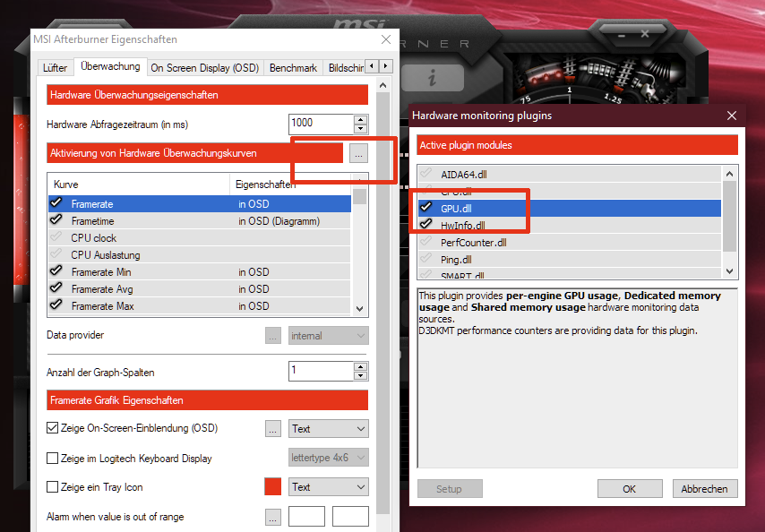
Task: Click ellipsis button next to Data provider
Action: click(272, 336)
